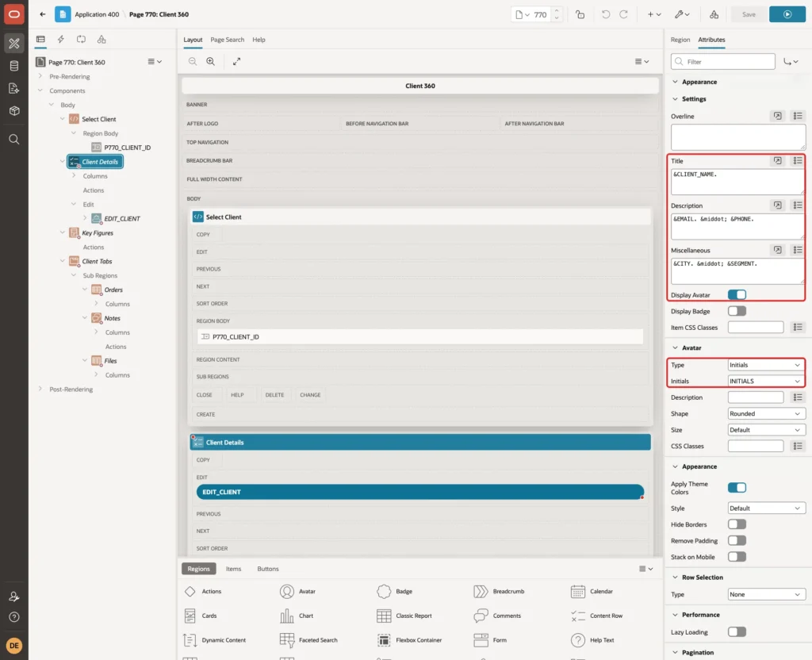
Task: Toggle Display Avatar switch off
Action: click(737, 295)
